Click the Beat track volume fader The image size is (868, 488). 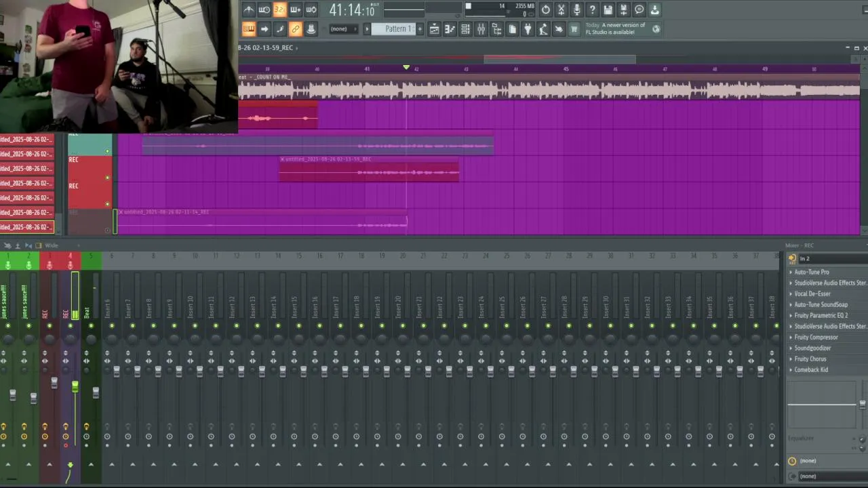point(96,392)
